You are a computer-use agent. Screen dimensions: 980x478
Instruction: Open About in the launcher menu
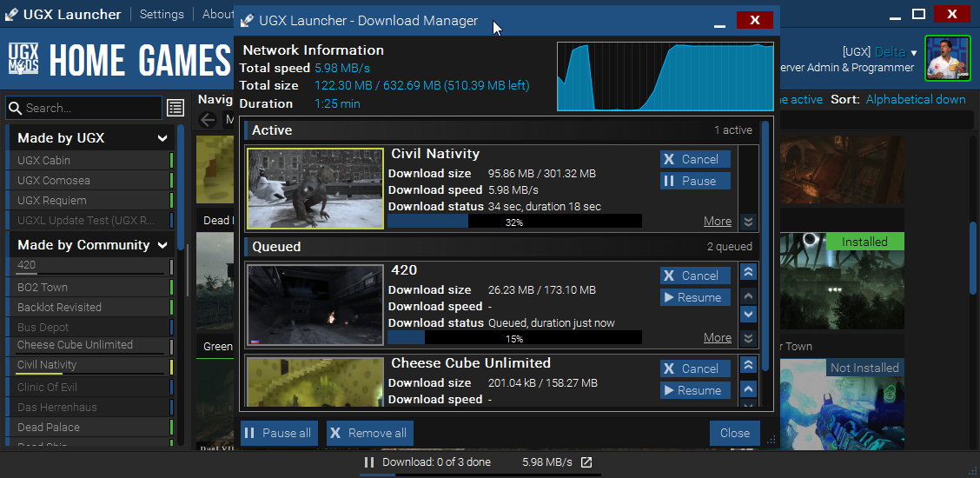(x=217, y=15)
